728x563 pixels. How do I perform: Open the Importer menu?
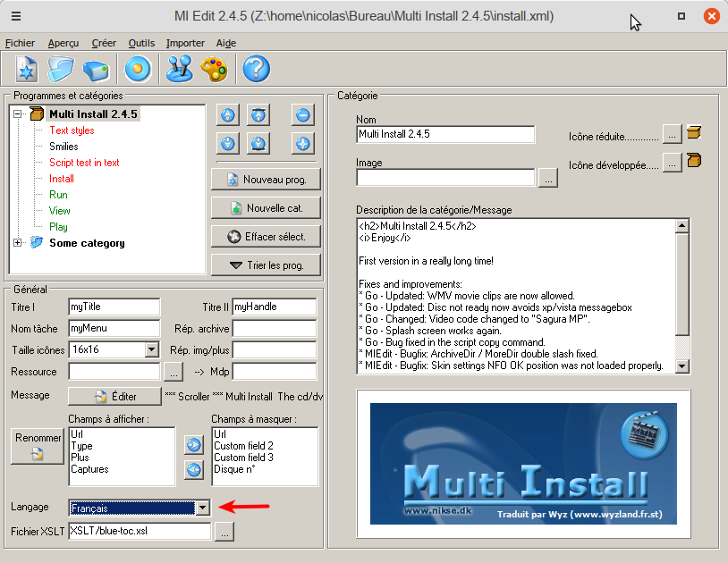(185, 43)
